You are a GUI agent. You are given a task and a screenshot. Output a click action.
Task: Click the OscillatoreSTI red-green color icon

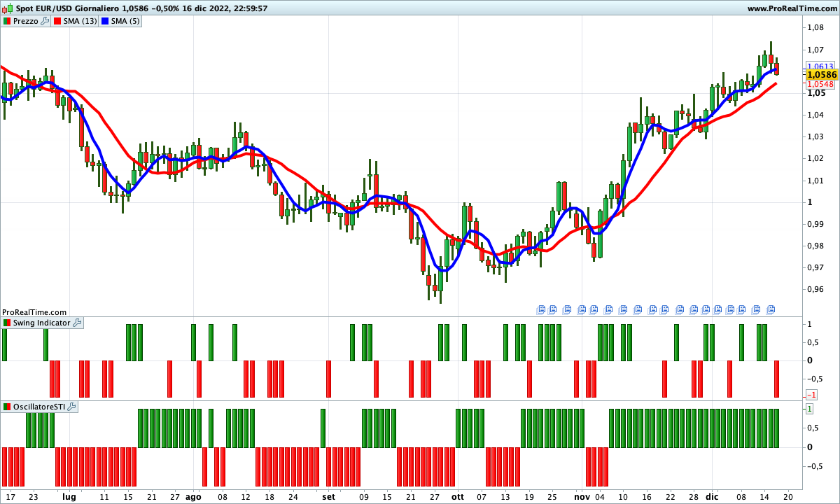tap(7, 407)
